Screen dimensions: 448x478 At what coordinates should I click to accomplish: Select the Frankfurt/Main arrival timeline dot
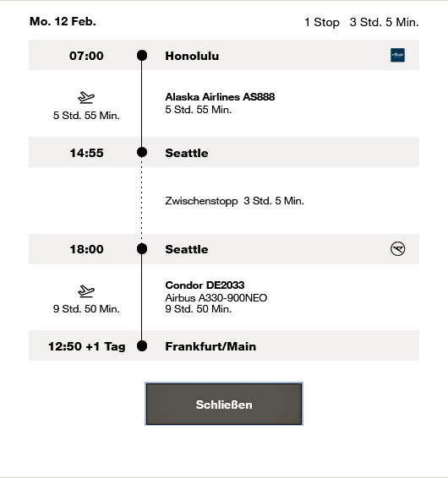coord(142,346)
